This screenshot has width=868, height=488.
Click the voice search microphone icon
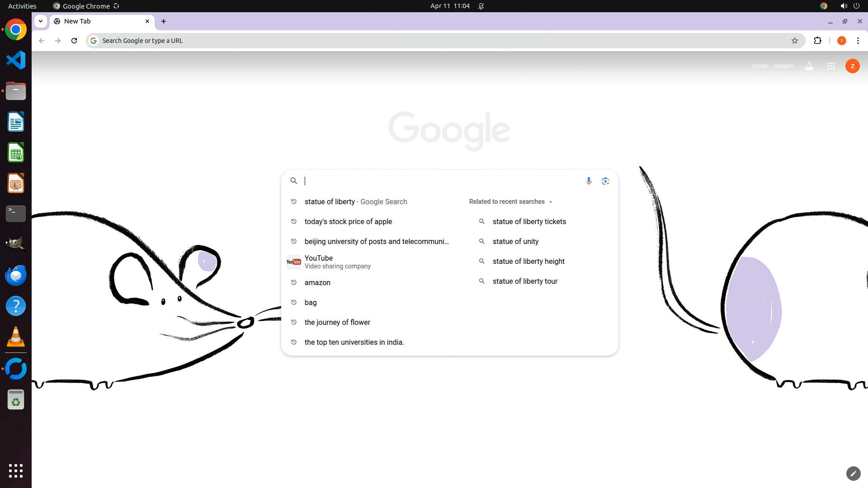(589, 181)
